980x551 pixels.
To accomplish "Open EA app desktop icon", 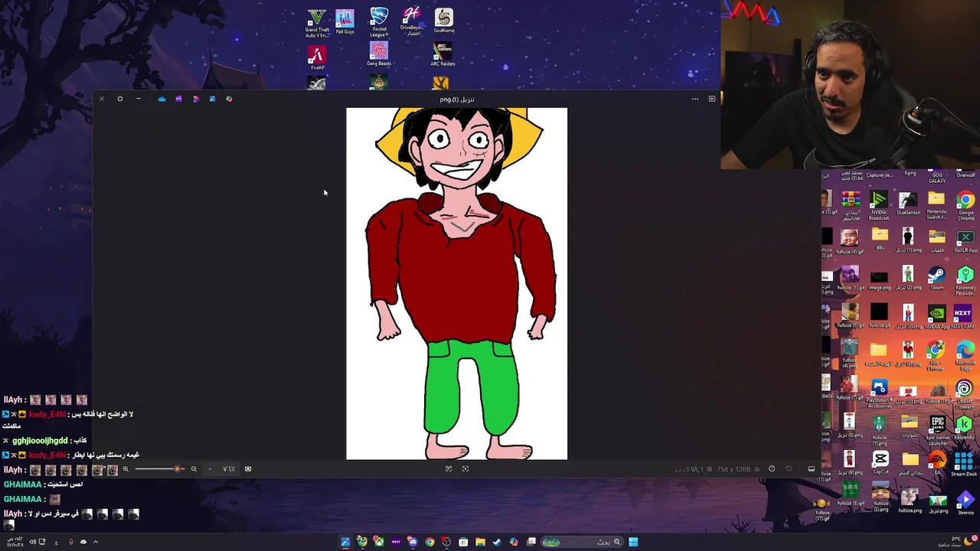I will point(937,463).
